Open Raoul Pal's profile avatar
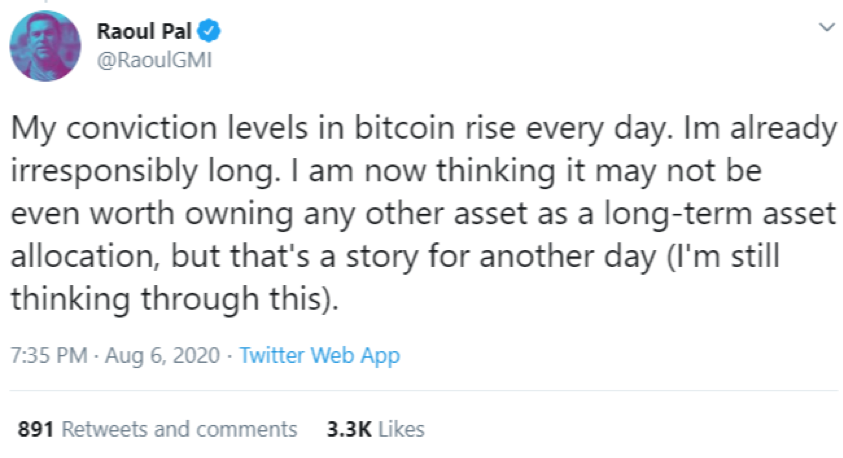The image size is (843, 458). pos(46,47)
